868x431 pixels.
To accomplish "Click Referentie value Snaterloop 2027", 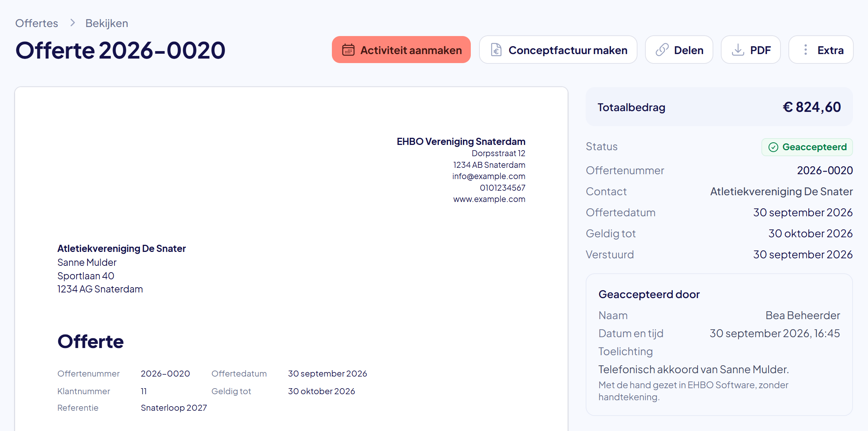I will click(x=173, y=408).
